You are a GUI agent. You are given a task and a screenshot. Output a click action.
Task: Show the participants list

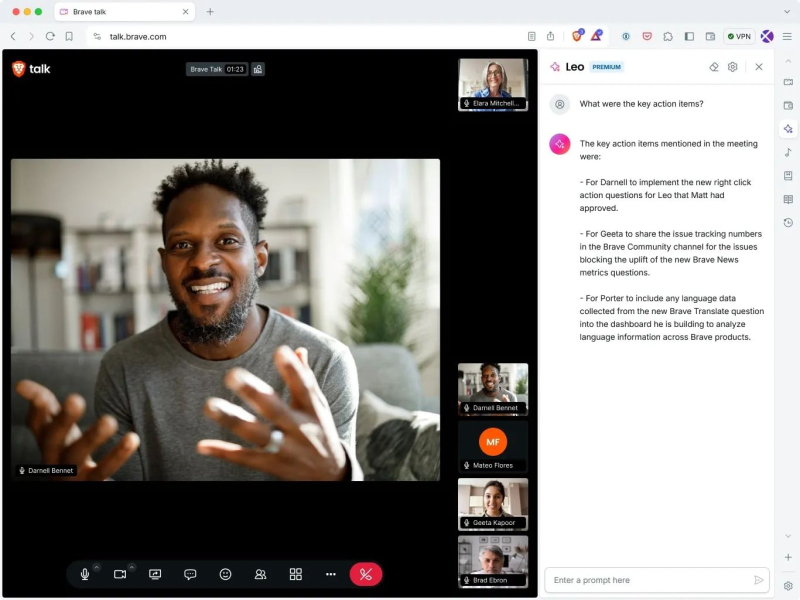tap(260, 574)
